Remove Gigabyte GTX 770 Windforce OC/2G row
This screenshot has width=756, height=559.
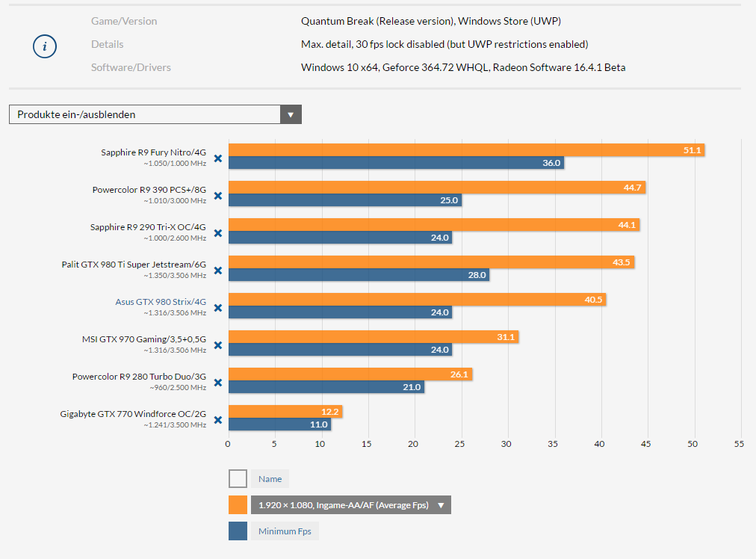point(218,420)
